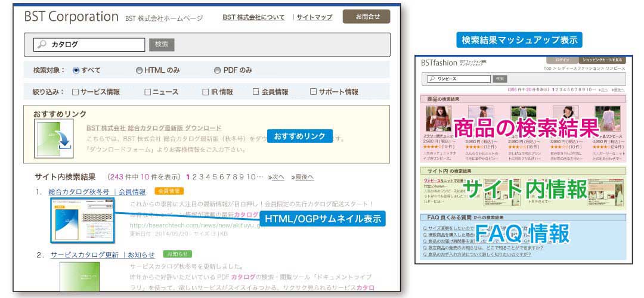
Task: Click 検索 button next to ワンピース field
Action: coord(500,79)
